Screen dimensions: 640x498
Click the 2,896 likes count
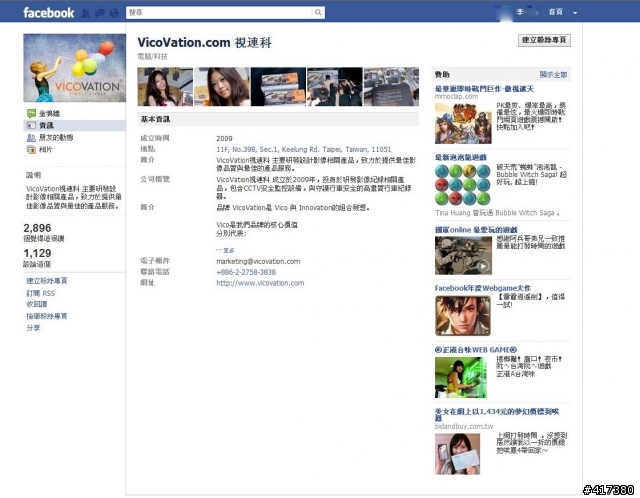tap(37, 228)
